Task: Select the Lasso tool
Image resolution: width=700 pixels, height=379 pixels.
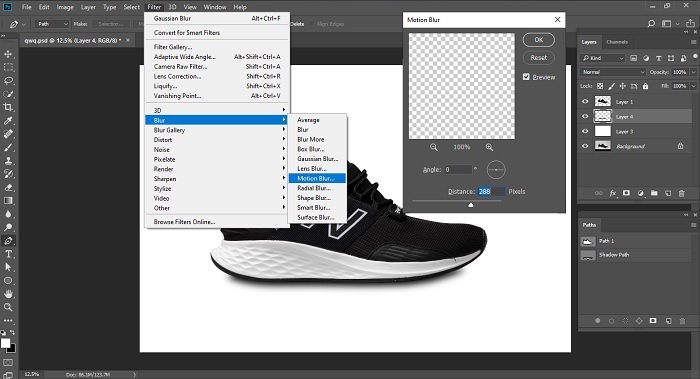Action: [x=8, y=81]
